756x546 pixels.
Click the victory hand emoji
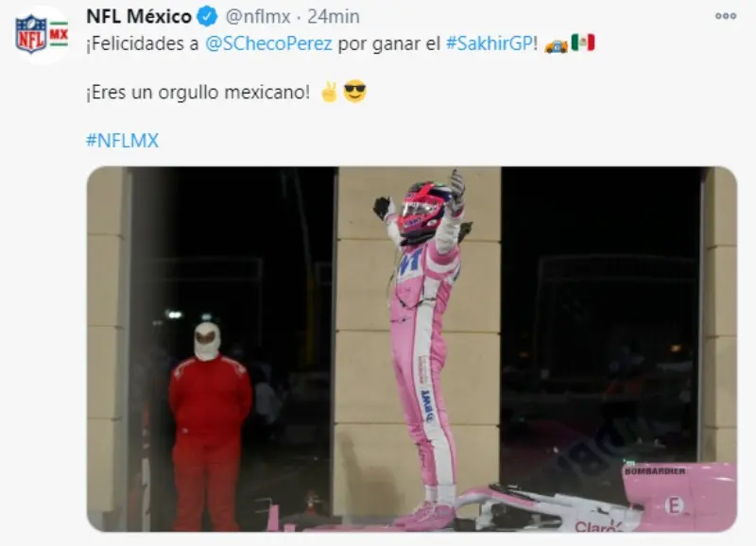[329, 92]
